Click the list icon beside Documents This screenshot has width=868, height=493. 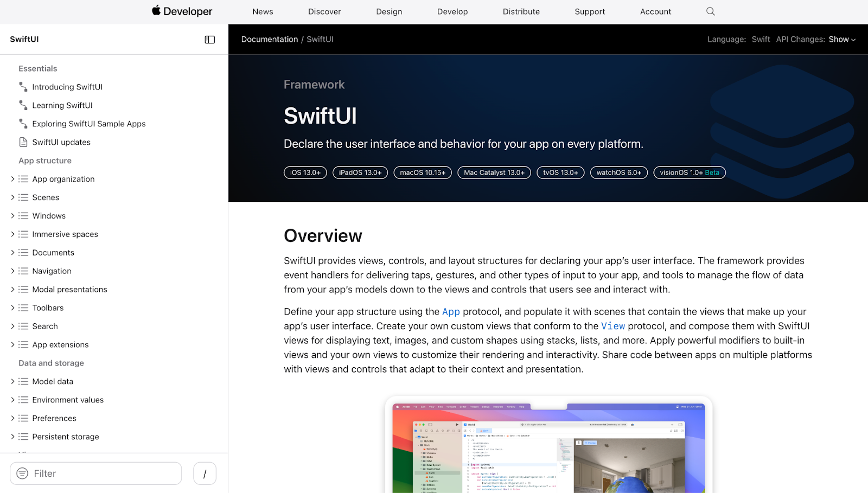point(23,253)
